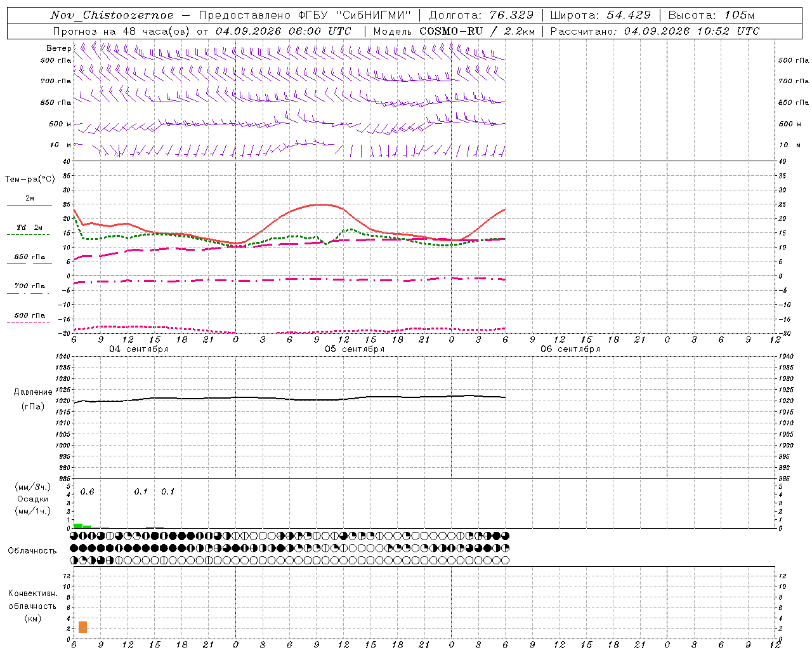
Task: Click the Осадки precipitation axis label
Action: point(32,499)
